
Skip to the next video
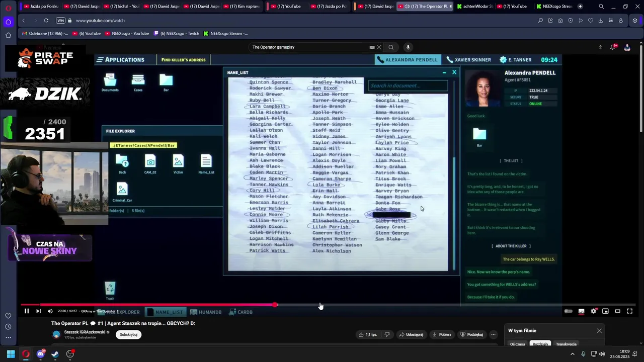(x=38, y=311)
